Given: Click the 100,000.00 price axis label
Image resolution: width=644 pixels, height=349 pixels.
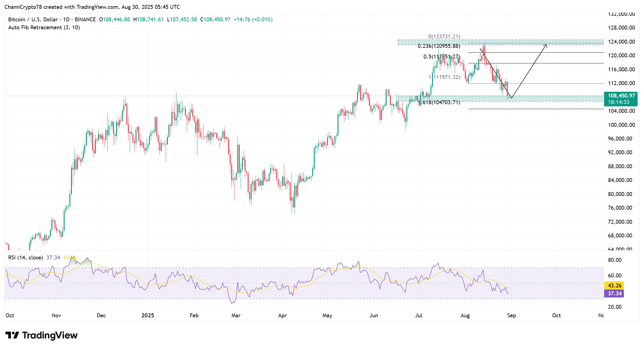Looking at the screenshot, I should [621, 125].
